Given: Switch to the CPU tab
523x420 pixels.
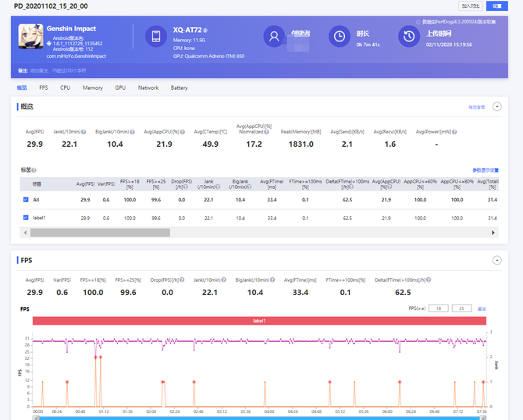Looking at the screenshot, I should [65, 87].
